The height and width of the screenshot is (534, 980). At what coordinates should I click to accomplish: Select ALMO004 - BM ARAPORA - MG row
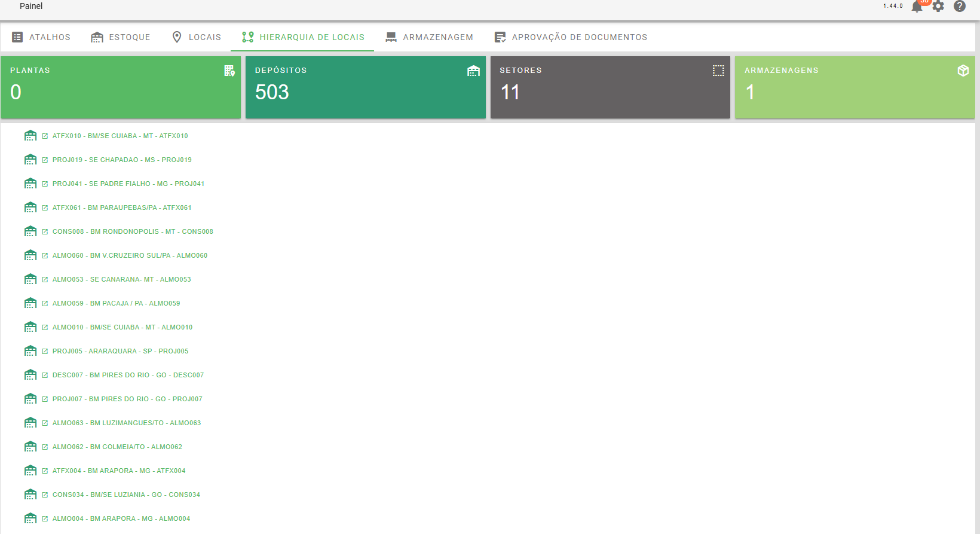click(121, 518)
